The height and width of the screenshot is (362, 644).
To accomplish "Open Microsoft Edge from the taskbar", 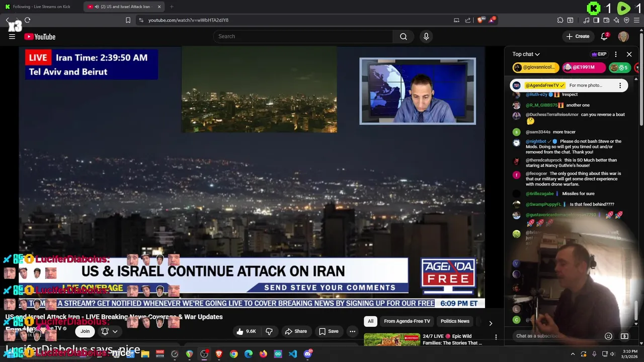I will tap(249, 354).
